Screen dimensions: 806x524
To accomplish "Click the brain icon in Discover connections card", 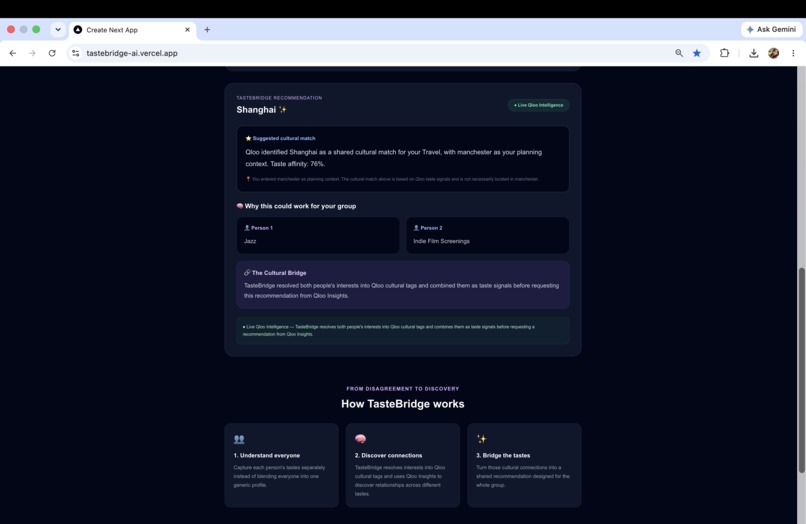I will [360, 439].
